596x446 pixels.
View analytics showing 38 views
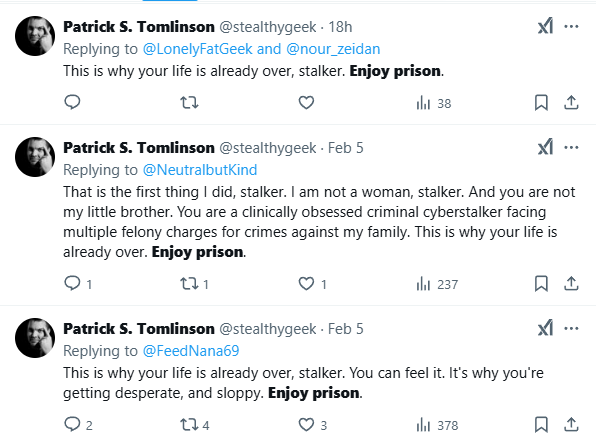(434, 103)
